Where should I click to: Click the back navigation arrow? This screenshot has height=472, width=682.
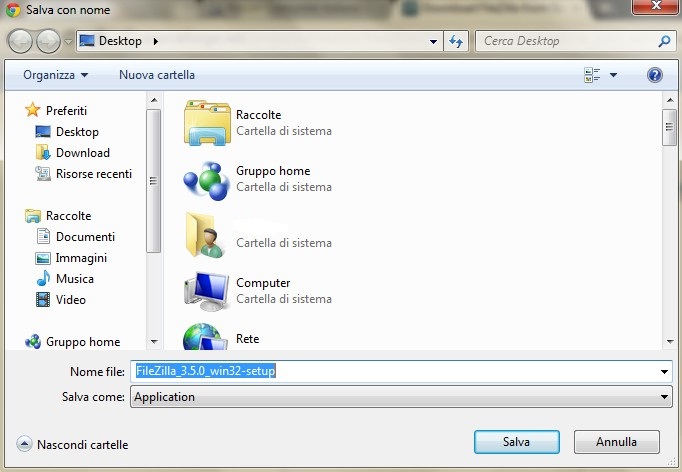(x=21, y=41)
